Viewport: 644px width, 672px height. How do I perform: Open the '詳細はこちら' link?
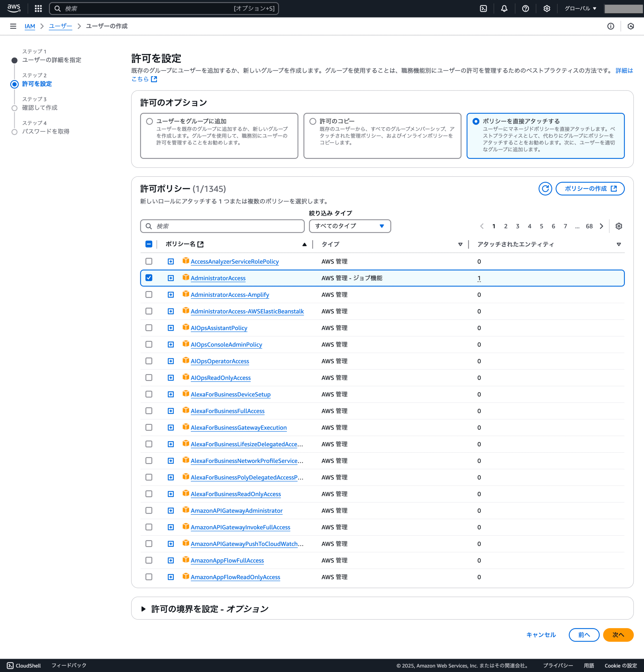(x=624, y=71)
